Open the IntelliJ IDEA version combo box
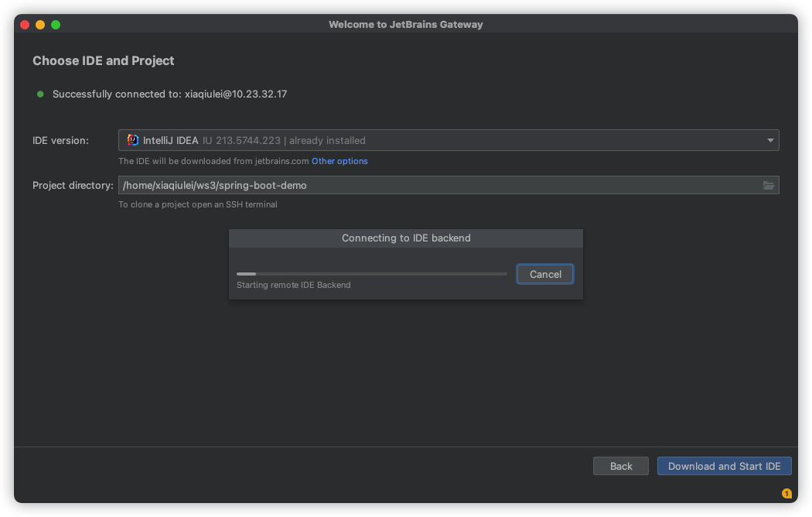Viewport: 812px width, 517px height. tap(449, 140)
